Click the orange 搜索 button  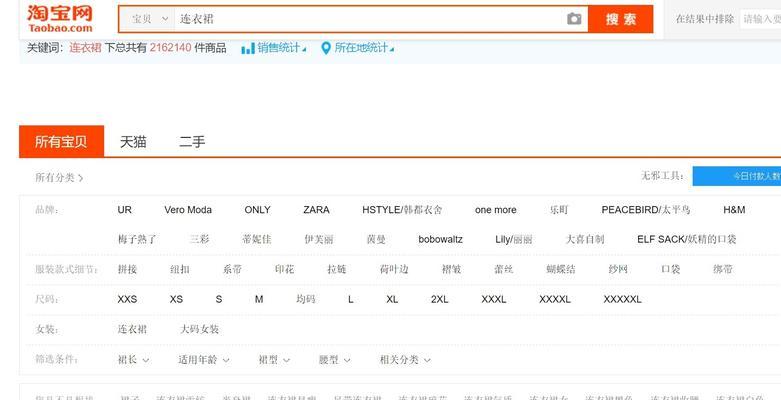[621, 19]
